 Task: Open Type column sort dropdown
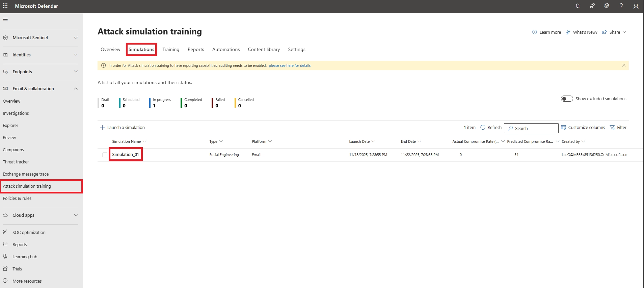tap(221, 141)
